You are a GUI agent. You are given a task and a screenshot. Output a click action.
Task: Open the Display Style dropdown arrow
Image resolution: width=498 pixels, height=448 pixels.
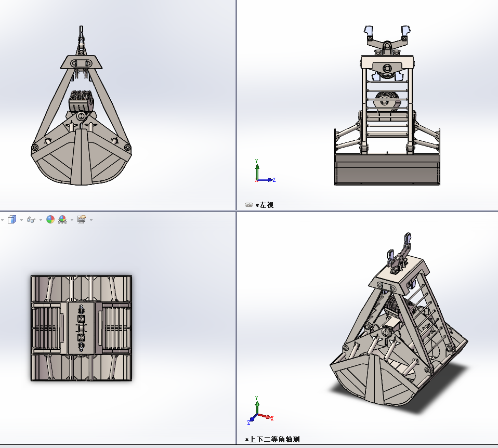point(21,220)
